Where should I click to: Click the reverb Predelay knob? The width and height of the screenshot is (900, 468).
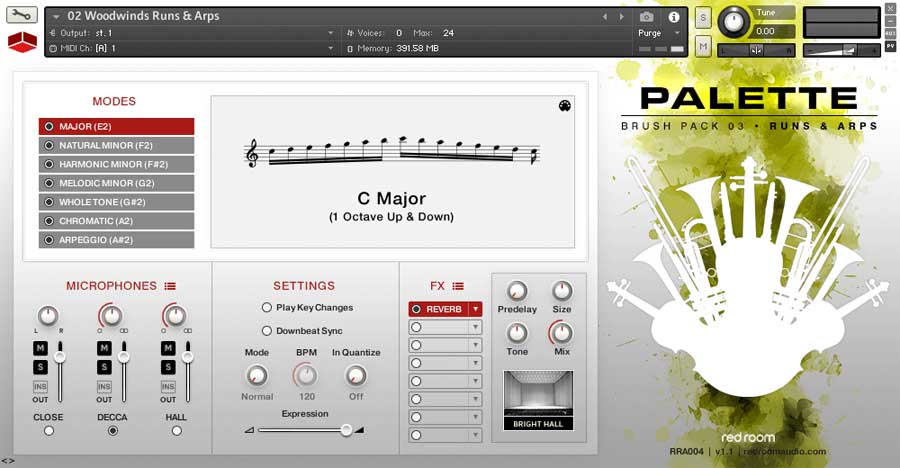click(x=517, y=291)
